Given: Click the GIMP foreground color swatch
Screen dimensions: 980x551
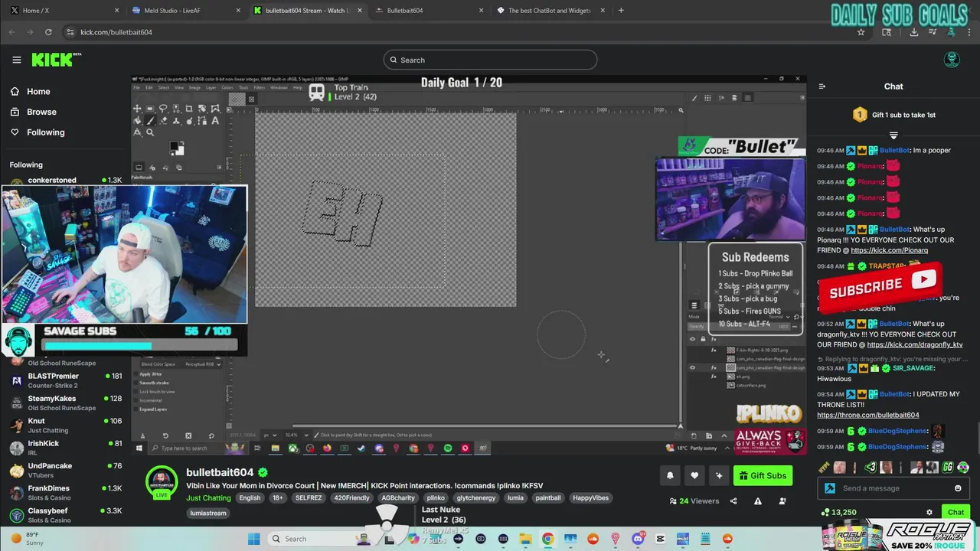Looking at the screenshot, I should click(174, 145).
